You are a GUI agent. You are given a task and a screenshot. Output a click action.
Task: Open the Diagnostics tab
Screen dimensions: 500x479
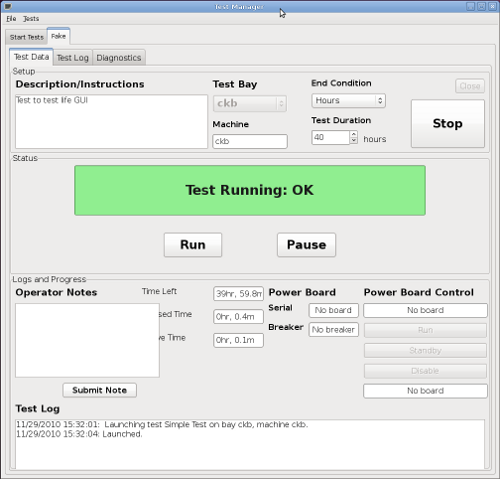coord(119,58)
